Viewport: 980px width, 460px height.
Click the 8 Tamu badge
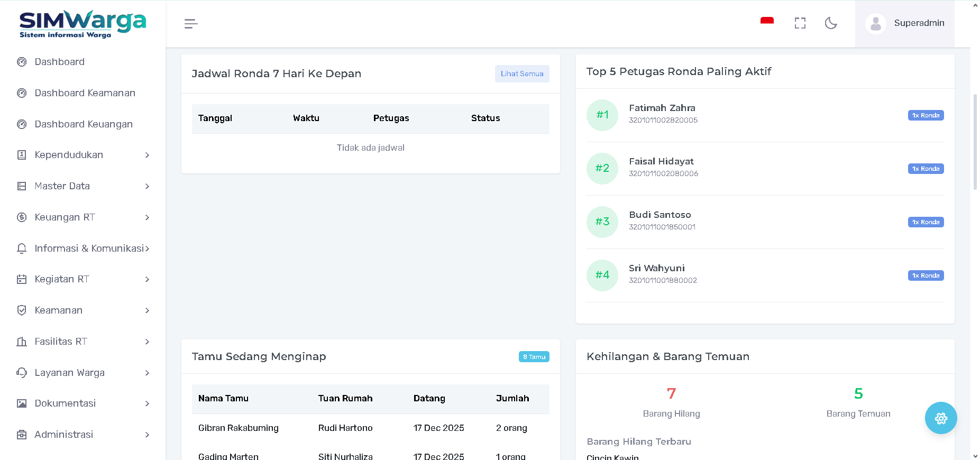point(534,357)
